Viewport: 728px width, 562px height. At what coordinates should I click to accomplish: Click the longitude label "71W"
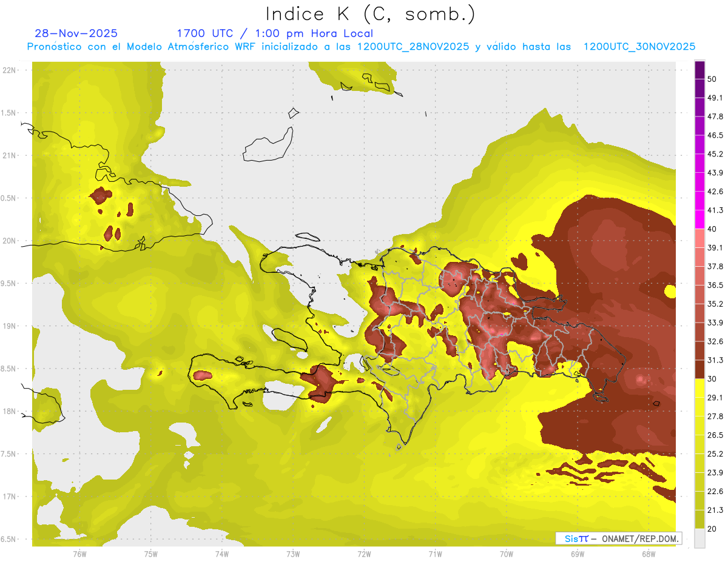[435, 554]
